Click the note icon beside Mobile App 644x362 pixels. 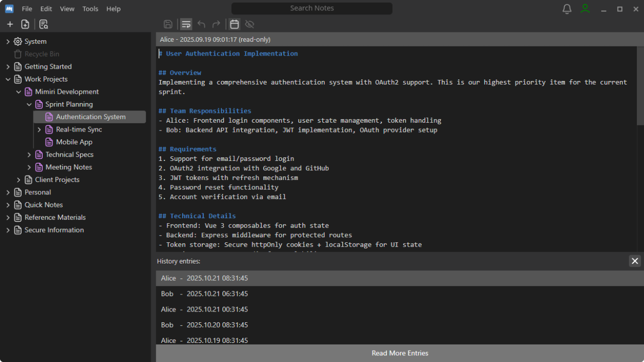(x=50, y=142)
